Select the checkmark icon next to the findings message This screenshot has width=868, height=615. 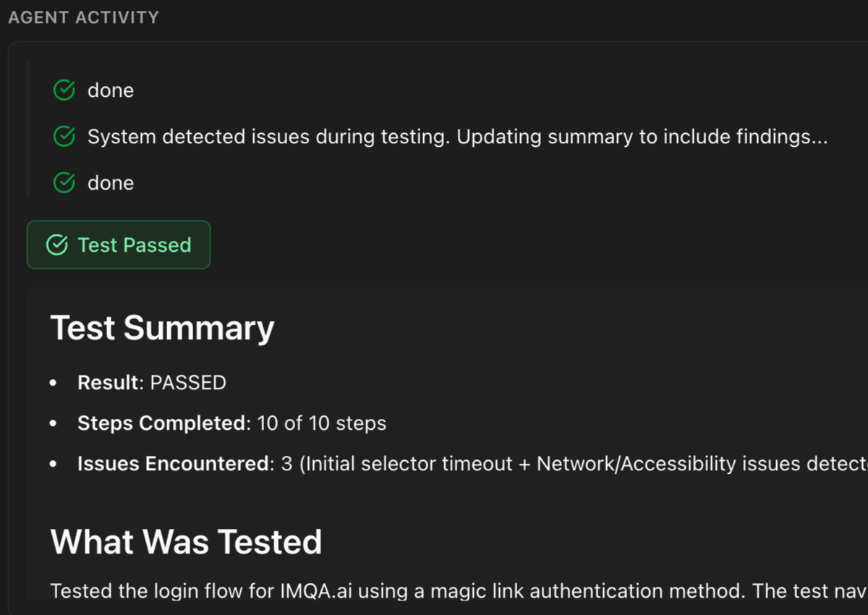(64, 136)
